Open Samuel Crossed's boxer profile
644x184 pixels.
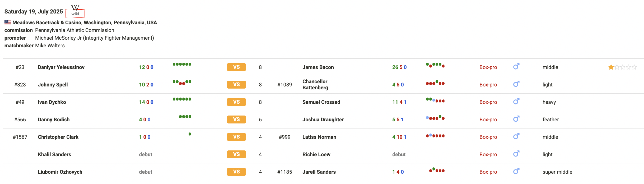point(321,102)
